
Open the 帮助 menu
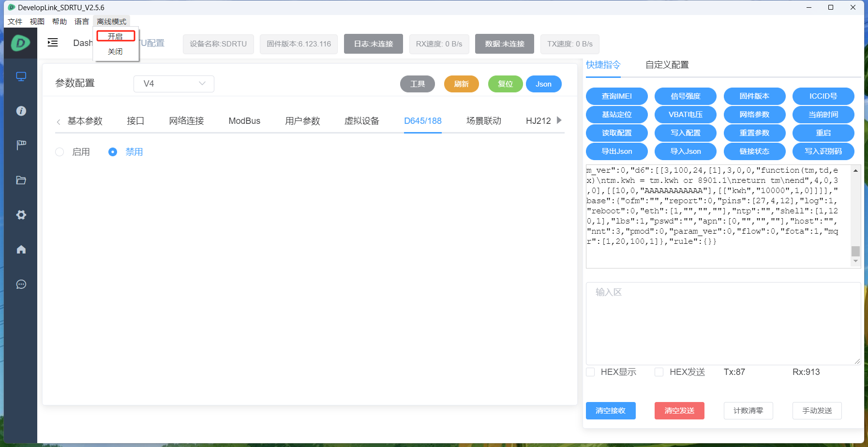pyautogui.click(x=60, y=21)
